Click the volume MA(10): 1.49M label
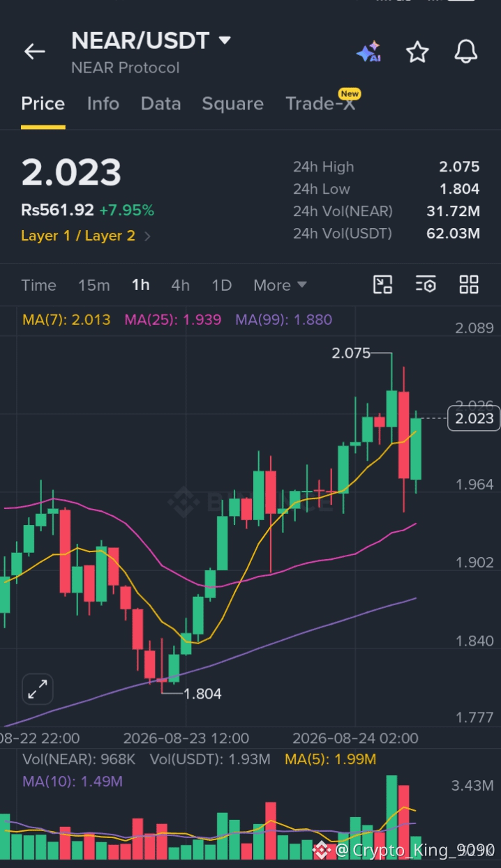 point(73,782)
